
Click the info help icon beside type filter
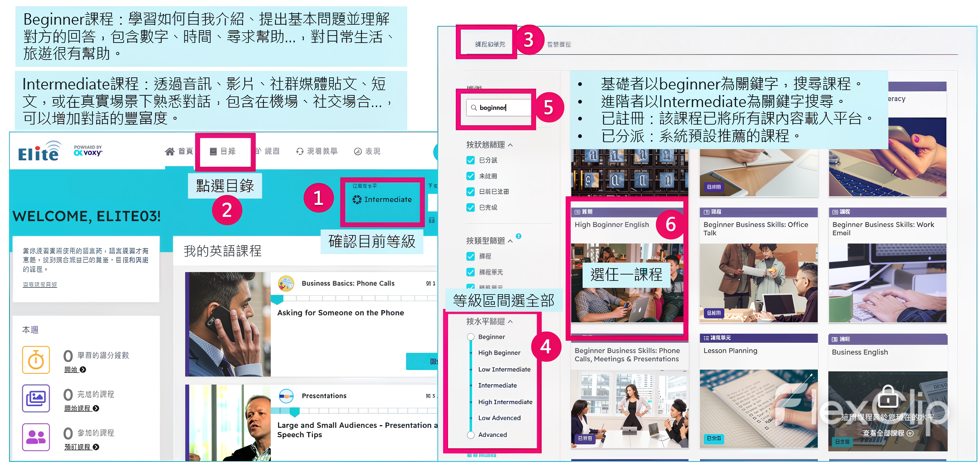coord(519,236)
